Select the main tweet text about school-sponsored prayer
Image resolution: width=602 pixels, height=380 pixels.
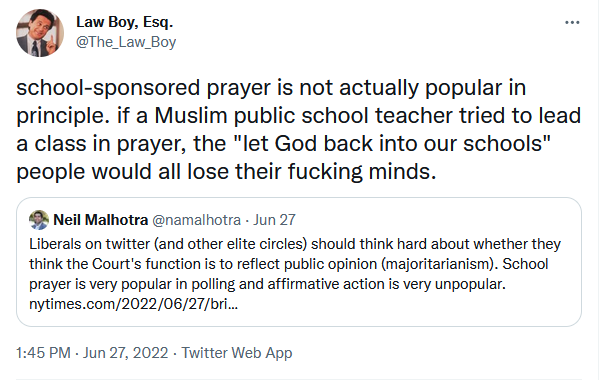point(298,129)
